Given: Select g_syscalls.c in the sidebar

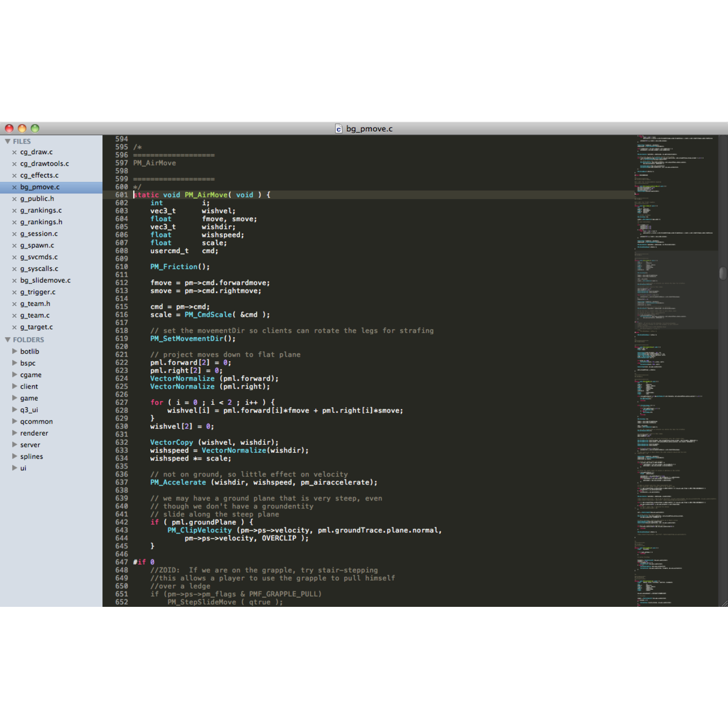Looking at the screenshot, I should [39, 269].
